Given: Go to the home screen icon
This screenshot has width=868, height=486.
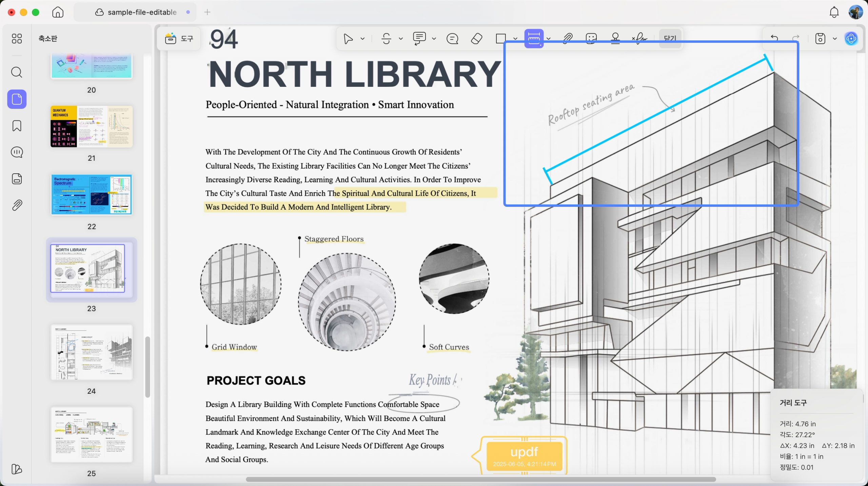Looking at the screenshot, I should pyautogui.click(x=58, y=12).
